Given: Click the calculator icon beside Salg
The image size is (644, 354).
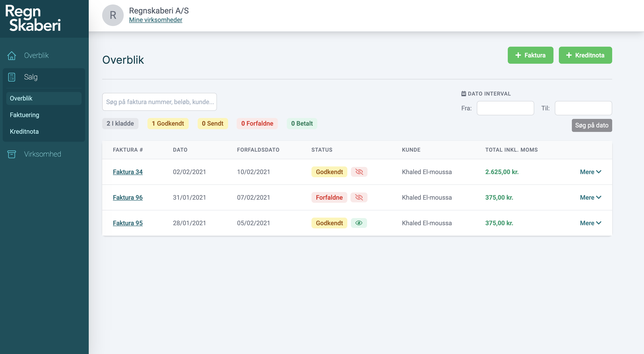Looking at the screenshot, I should click(11, 77).
